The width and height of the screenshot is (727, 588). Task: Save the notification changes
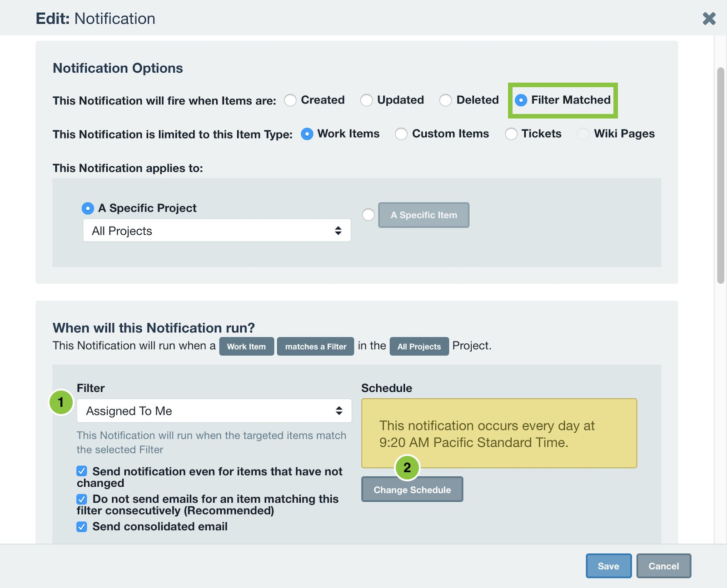click(x=608, y=566)
